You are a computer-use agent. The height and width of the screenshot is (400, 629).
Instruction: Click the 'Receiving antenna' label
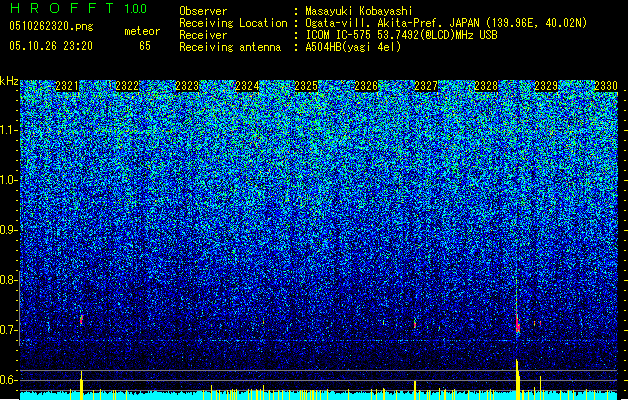click(x=230, y=47)
